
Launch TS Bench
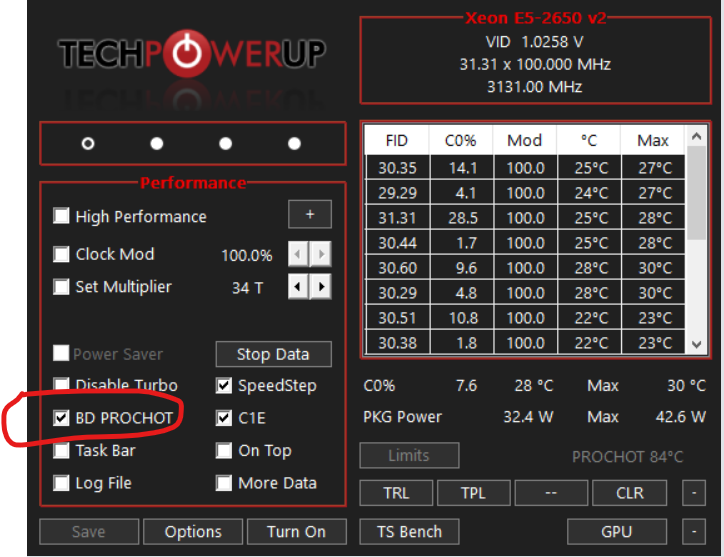point(410,532)
